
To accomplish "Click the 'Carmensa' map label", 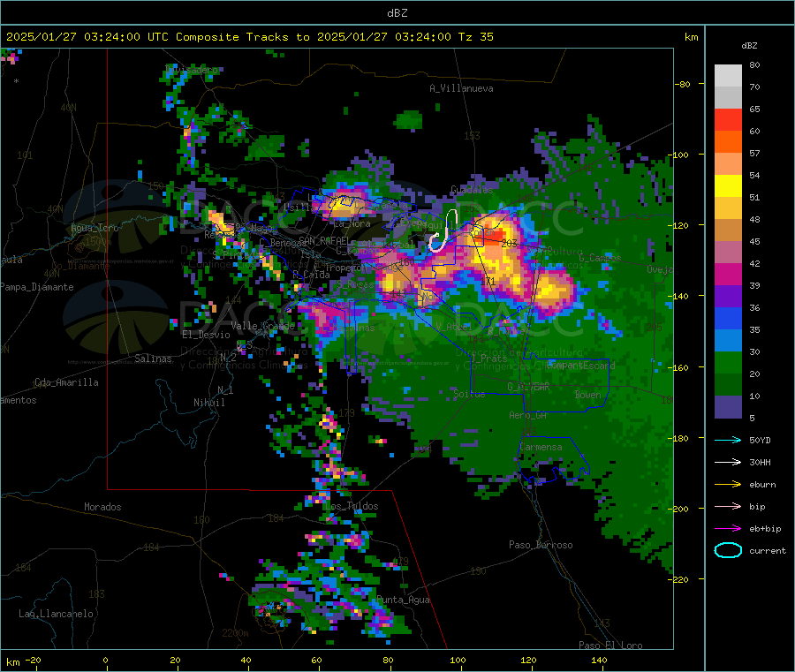I will [x=541, y=448].
